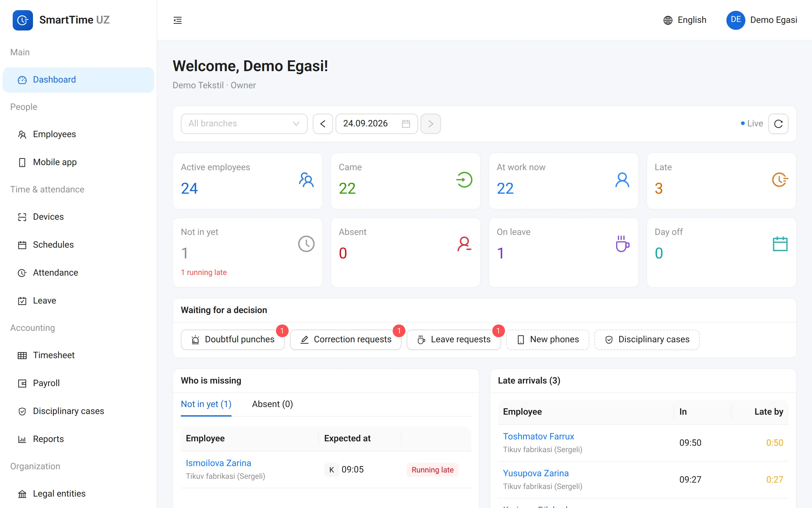
Task: Click the On leave coffee cup icon
Action: click(622, 244)
